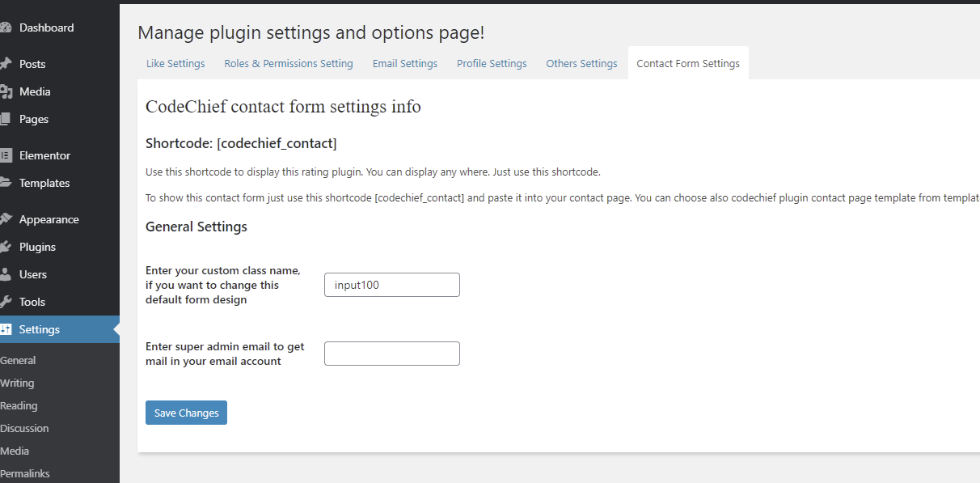Click the 'Enter super admin email' label

point(225,354)
